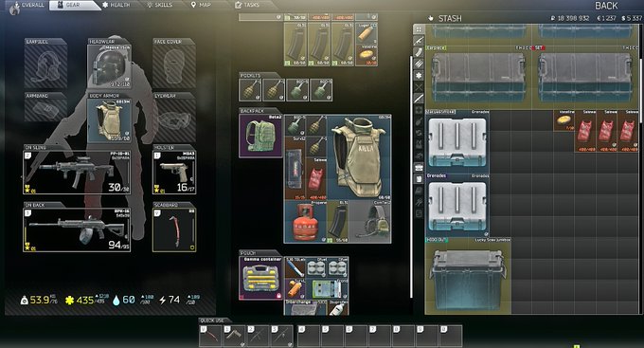Toggle containers case filter in stash sidebar
Image resolution: width=644 pixels, height=348 pixels.
pyautogui.click(x=419, y=168)
